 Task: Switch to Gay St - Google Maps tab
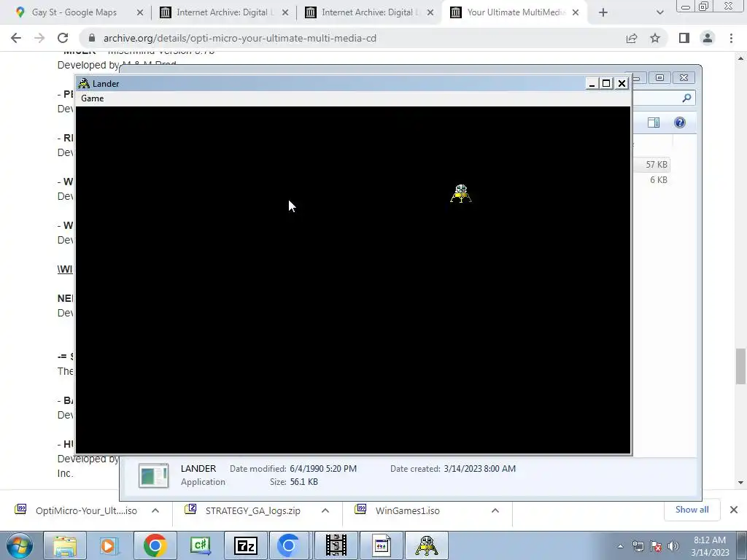click(x=74, y=12)
